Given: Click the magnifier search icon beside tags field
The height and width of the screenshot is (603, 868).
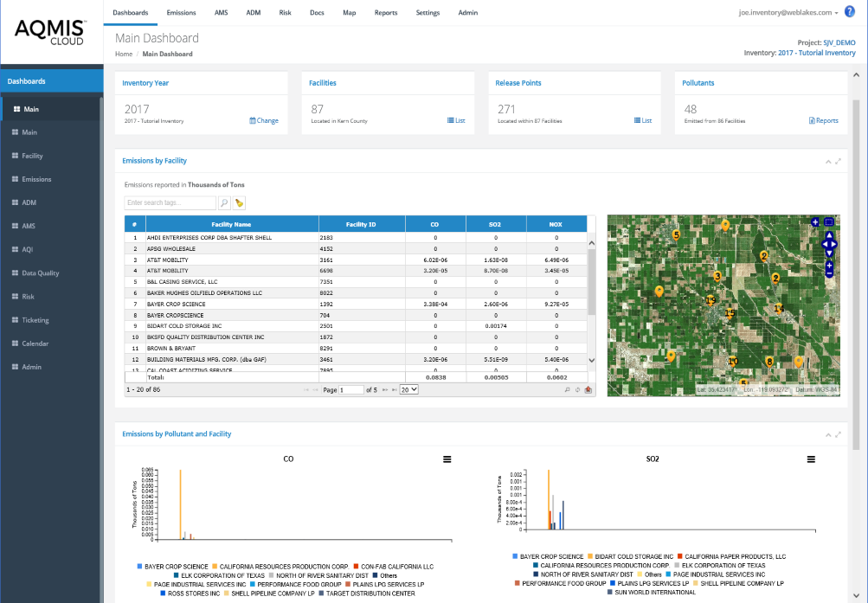Looking at the screenshot, I should pos(224,203).
